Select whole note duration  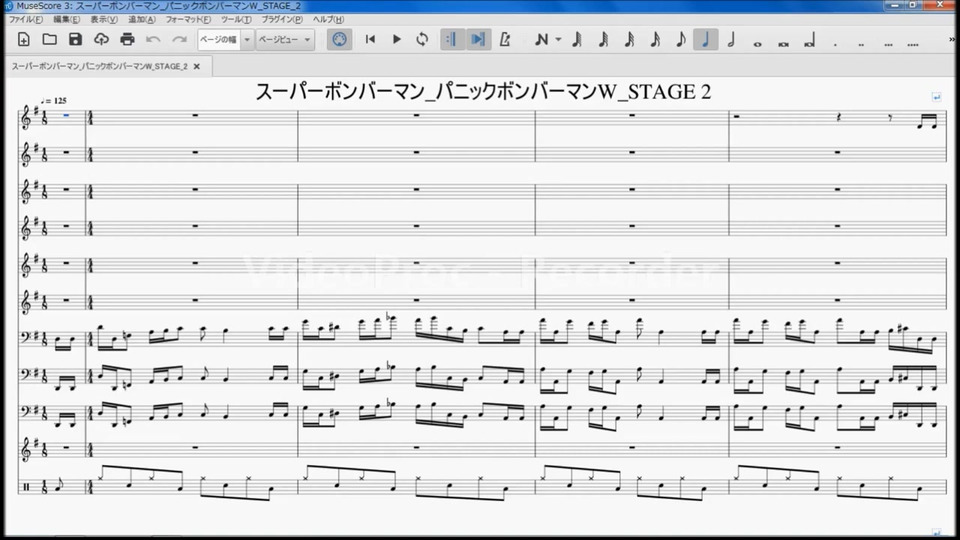[x=757, y=43]
